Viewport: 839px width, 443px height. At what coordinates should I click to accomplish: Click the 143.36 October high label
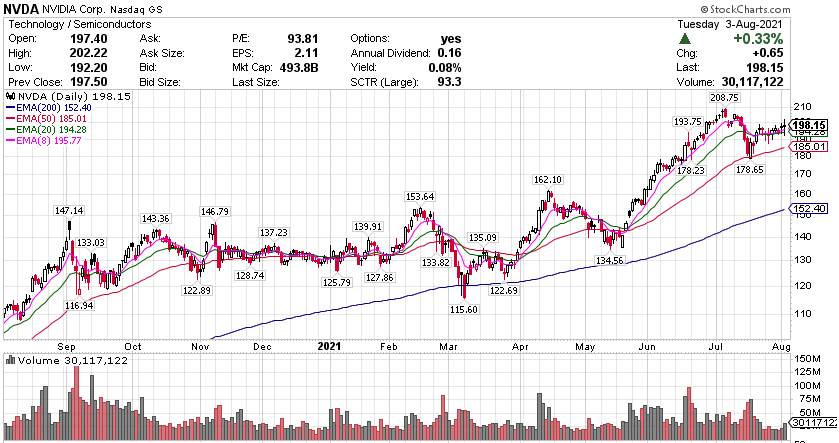155,219
